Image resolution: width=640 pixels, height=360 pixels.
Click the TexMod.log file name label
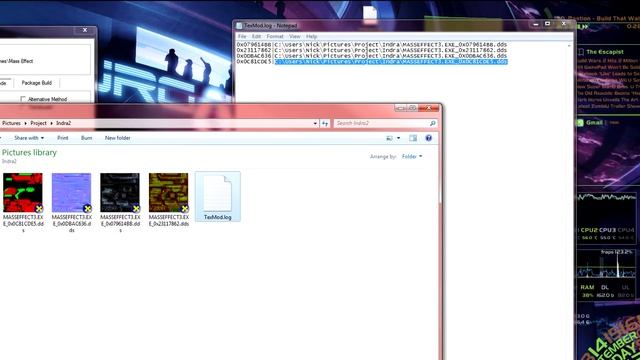pos(218,217)
